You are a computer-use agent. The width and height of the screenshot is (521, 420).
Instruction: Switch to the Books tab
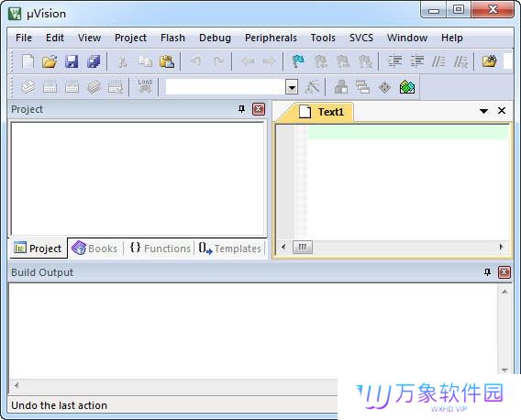coord(95,249)
